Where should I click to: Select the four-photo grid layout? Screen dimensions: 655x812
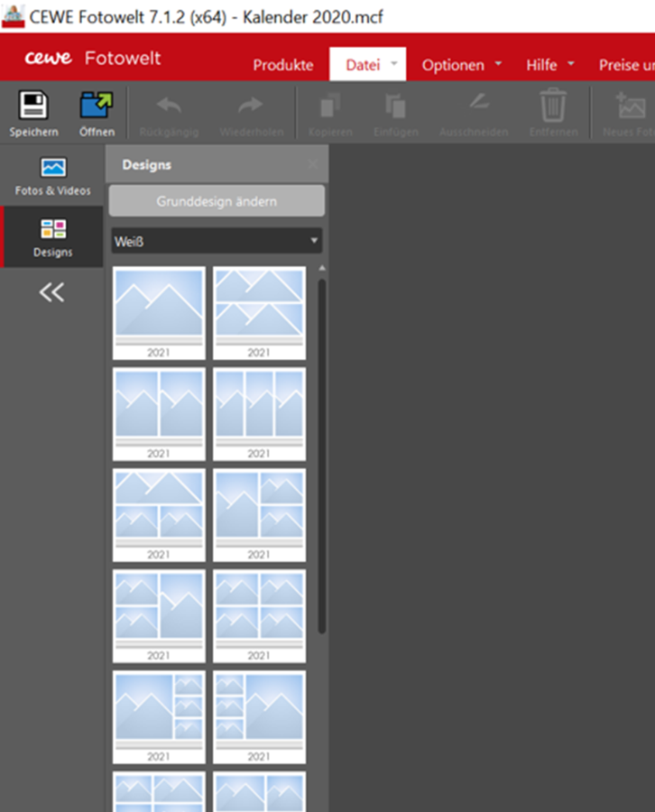click(260, 616)
